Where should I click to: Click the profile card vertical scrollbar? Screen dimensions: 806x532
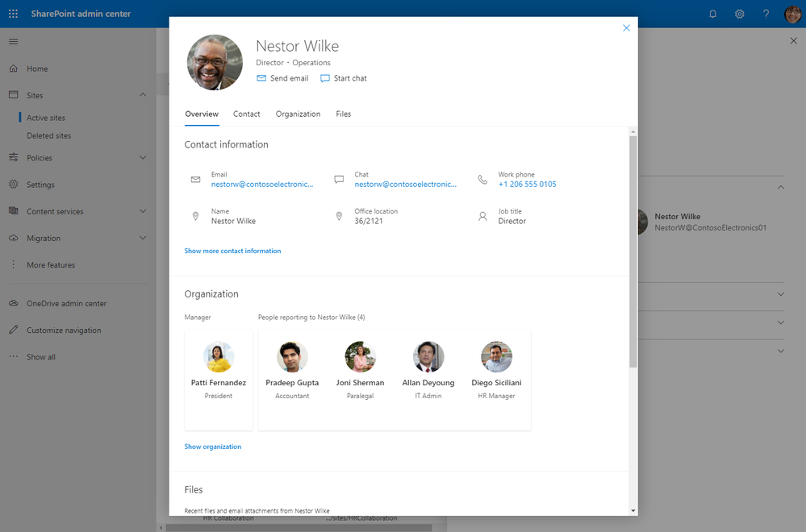633,251
